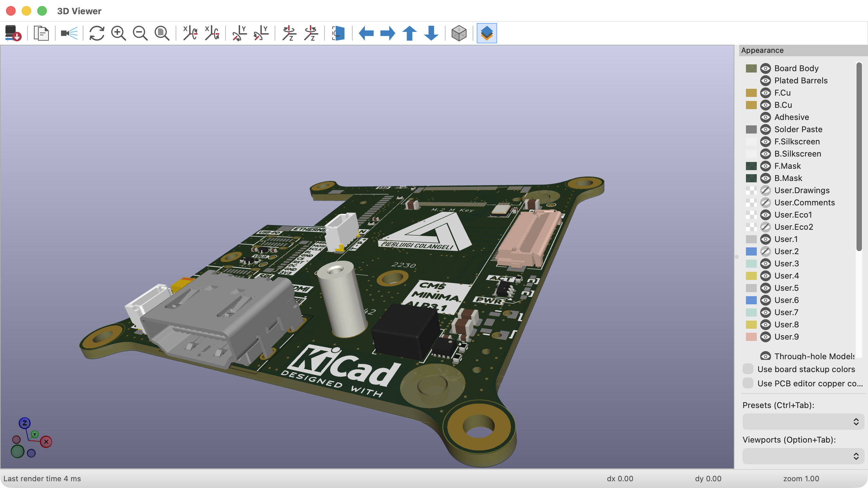
Task: Show the User.Drawings layer
Action: pos(765,190)
